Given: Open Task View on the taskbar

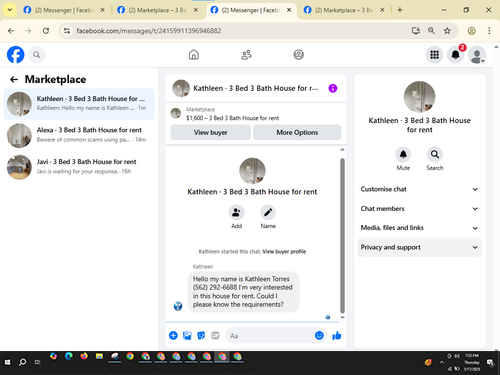Looking at the screenshot, I should click(x=37, y=362).
